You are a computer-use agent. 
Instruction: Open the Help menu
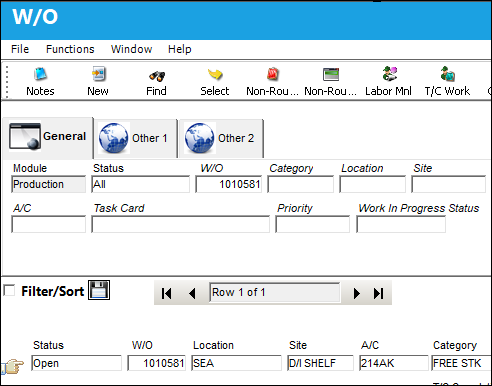coord(180,49)
